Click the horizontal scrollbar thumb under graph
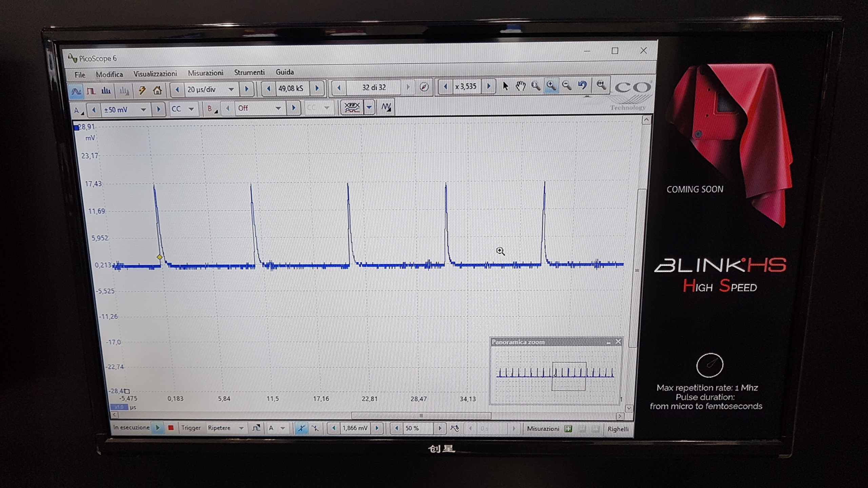 (x=421, y=415)
